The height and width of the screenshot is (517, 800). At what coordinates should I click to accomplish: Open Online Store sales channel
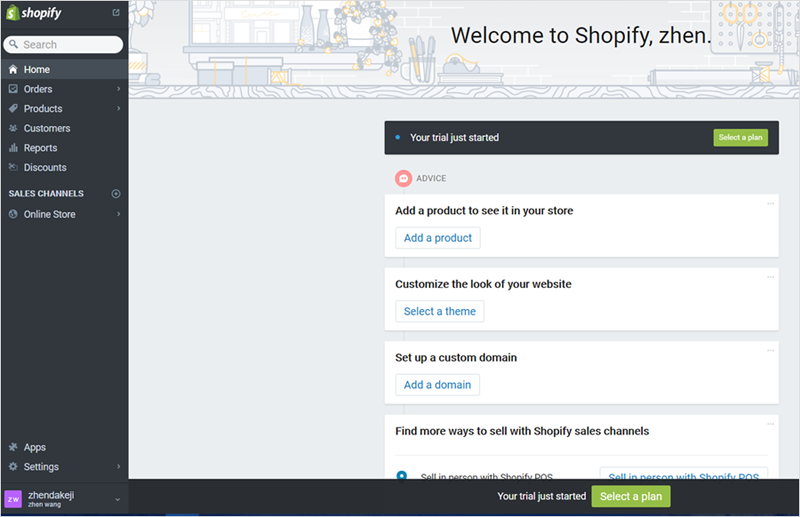click(x=64, y=214)
